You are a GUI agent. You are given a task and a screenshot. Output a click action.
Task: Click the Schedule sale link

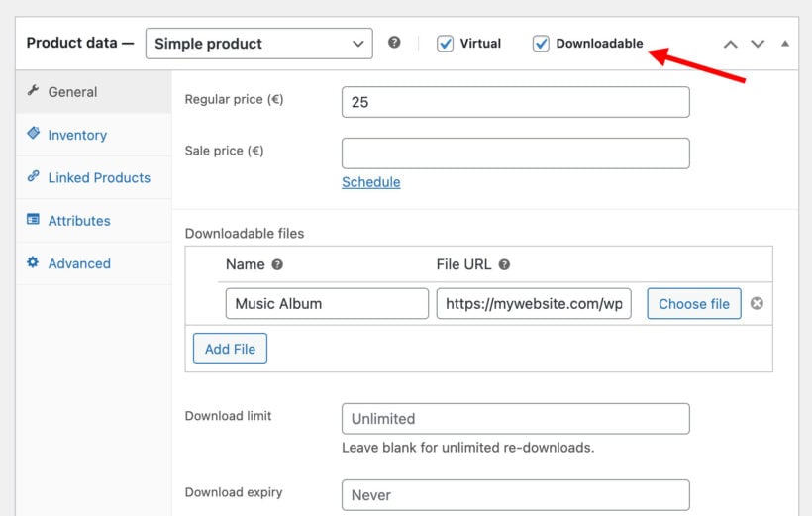point(370,182)
